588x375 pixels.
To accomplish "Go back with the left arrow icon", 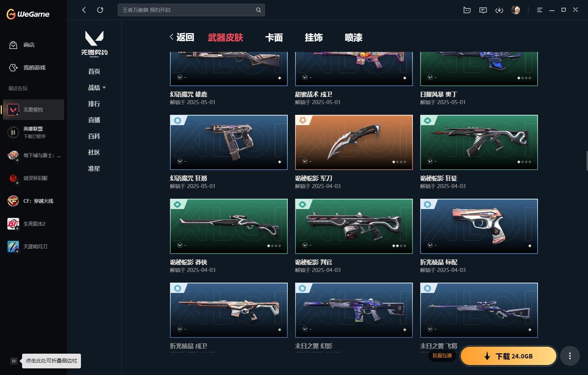I will (84, 10).
